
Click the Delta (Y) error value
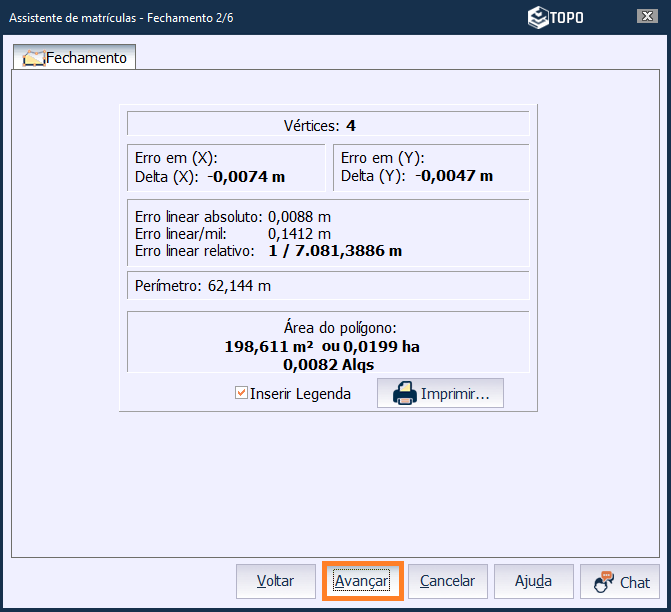pos(454,176)
